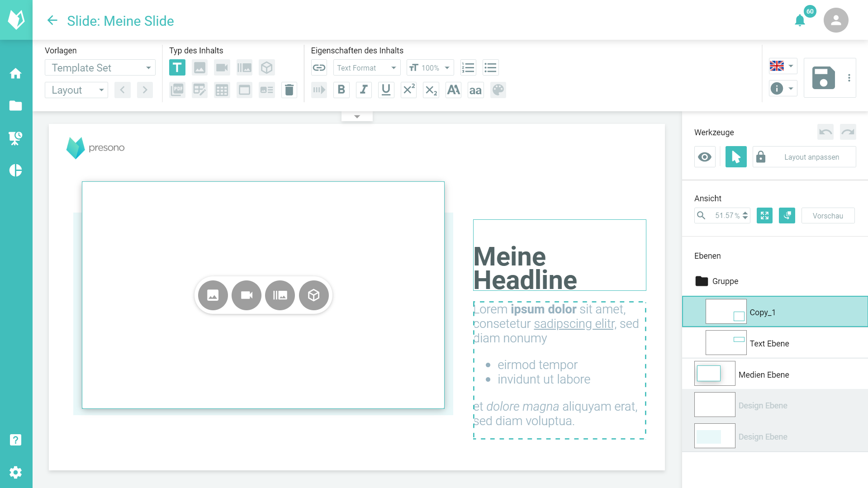The image size is (868, 488).
Task: Select Text content type icon
Action: point(177,68)
